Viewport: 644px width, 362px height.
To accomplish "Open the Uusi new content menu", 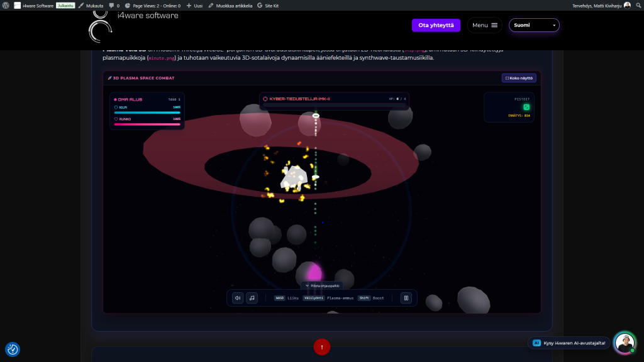I will [195, 6].
